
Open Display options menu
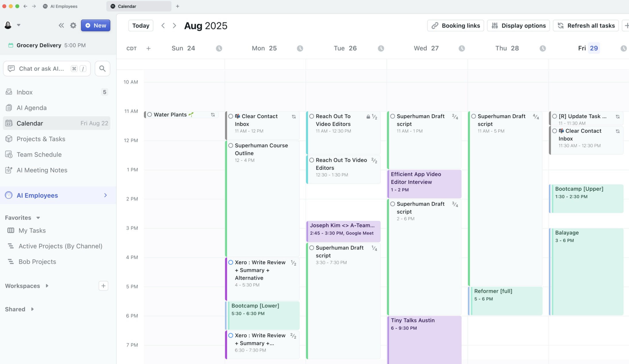coord(518,26)
